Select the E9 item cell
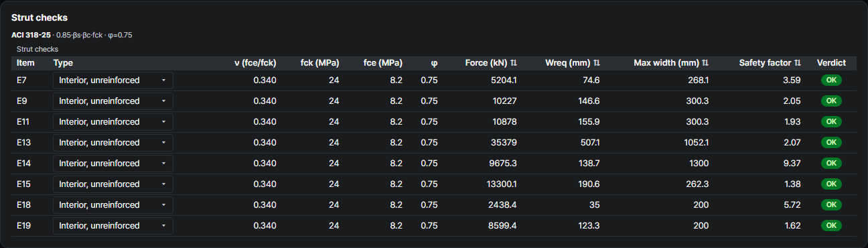Image resolution: width=868 pixels, height=248 pixels. click(x=22, y=101)
